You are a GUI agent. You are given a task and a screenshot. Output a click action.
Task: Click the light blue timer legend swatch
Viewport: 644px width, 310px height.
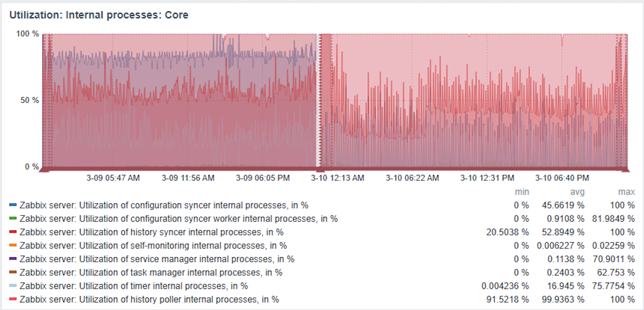point(13,285)
